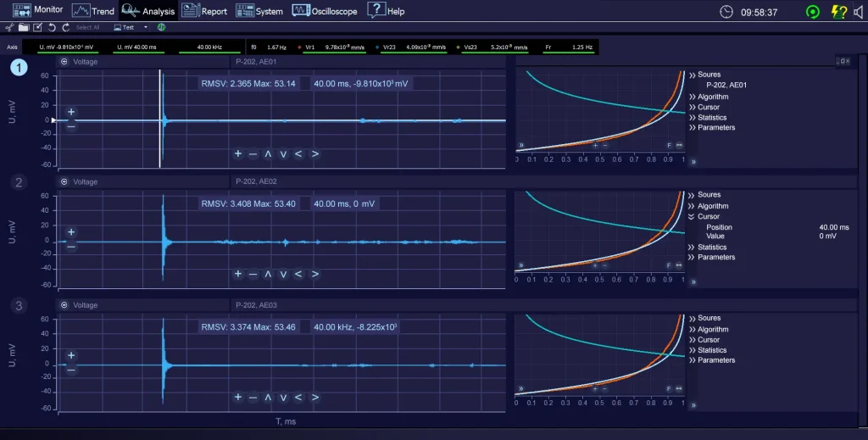Click the yellow lightning alert icon

(x=839, y=12)
